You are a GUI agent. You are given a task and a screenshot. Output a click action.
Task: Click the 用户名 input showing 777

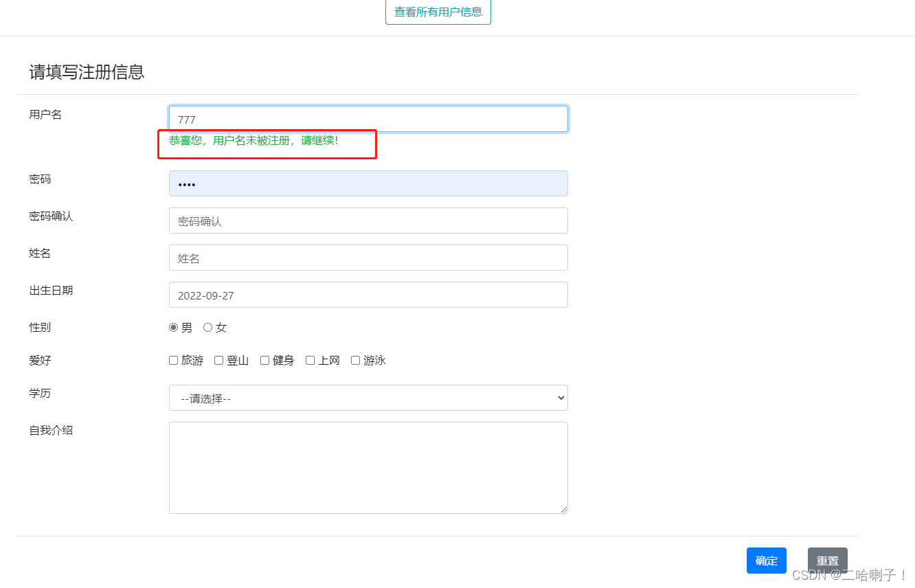[368, 118]
